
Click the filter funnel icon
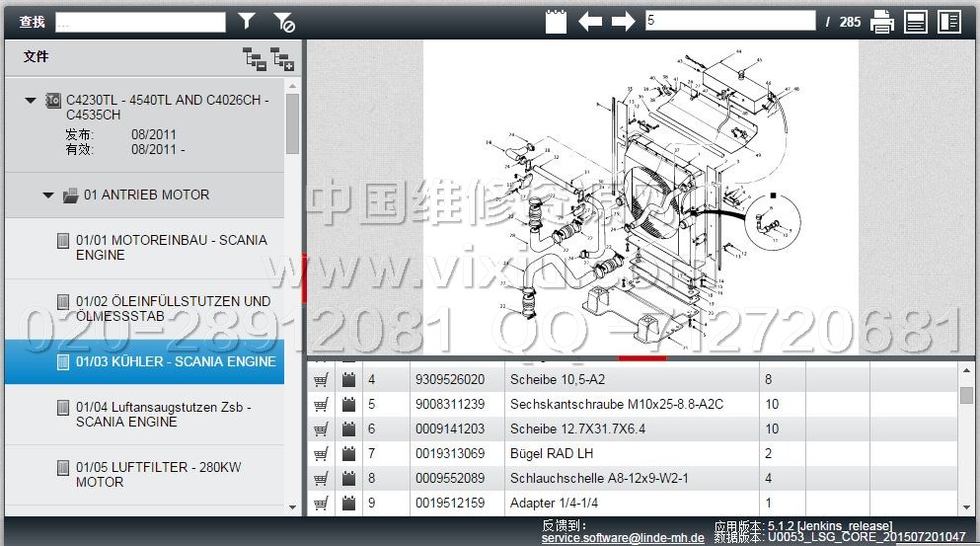click(x=247, y=21)
